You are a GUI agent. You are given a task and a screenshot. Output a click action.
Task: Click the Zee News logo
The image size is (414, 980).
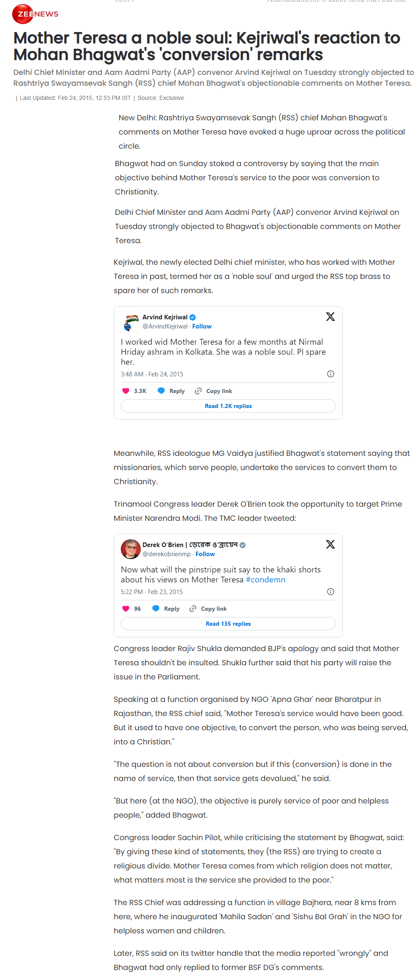click(35, 14)
